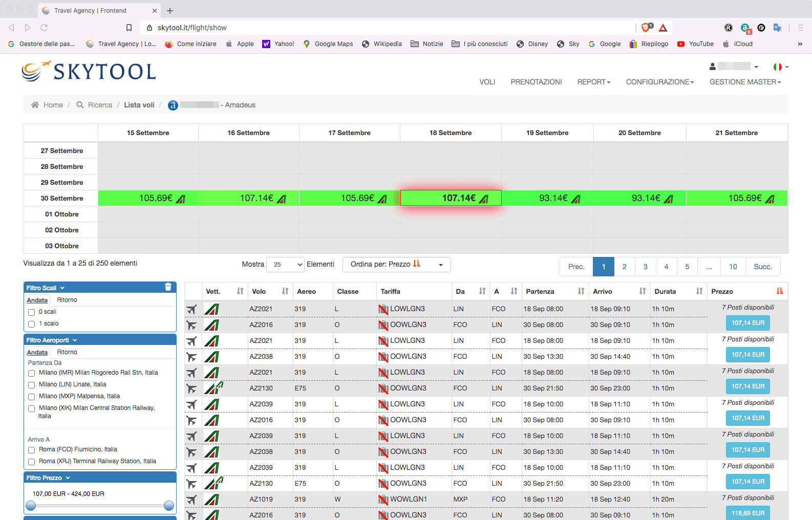Viewport: 812px width, 520px height.
Task: Check Milano (LIN) Linate airport filter
Action: (32, 385)
